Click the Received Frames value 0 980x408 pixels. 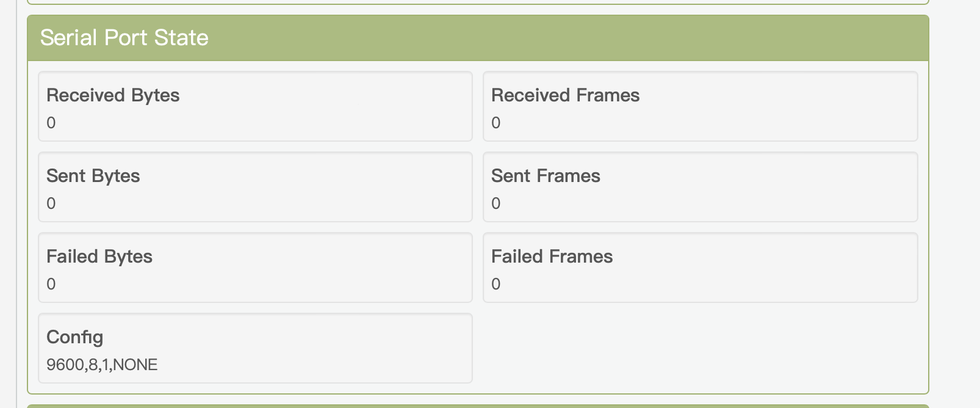[x=496, y=123]
